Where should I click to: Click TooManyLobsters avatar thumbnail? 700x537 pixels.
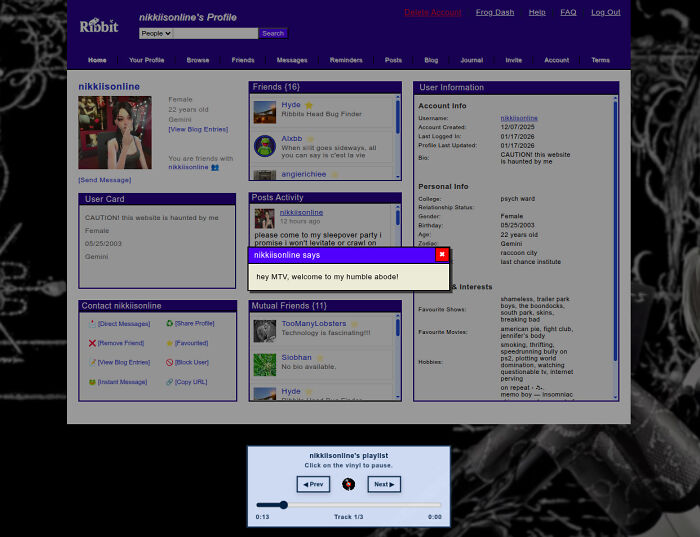click(x=265, y=331)
